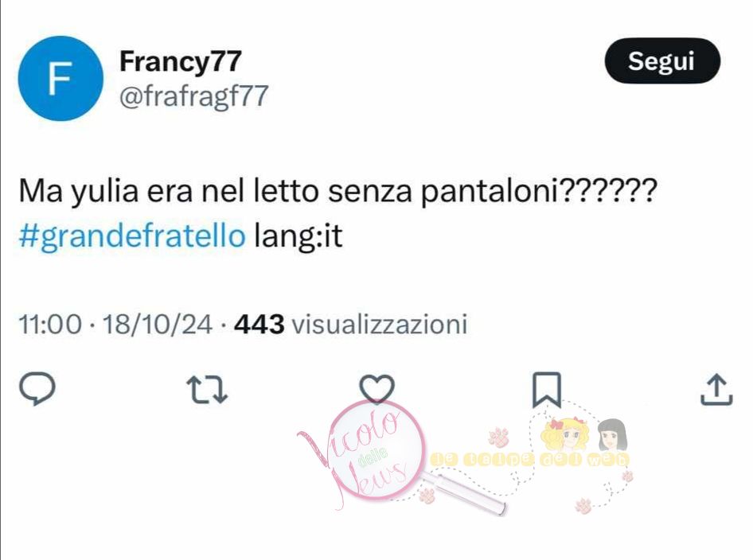Open the #grandefratello hashtag
The image size is (753, 560).
pyautogui.click(x=132, y=235)
